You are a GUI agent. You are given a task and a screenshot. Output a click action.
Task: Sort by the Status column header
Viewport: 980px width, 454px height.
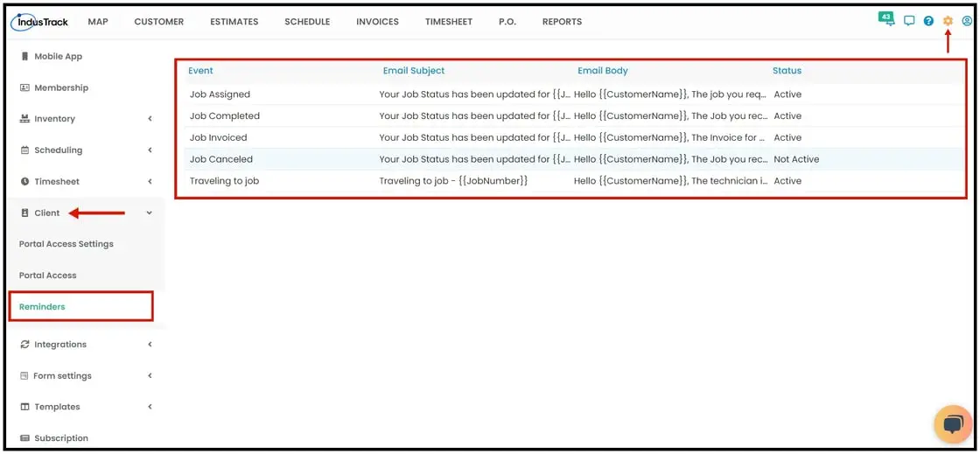click(787, 71)
